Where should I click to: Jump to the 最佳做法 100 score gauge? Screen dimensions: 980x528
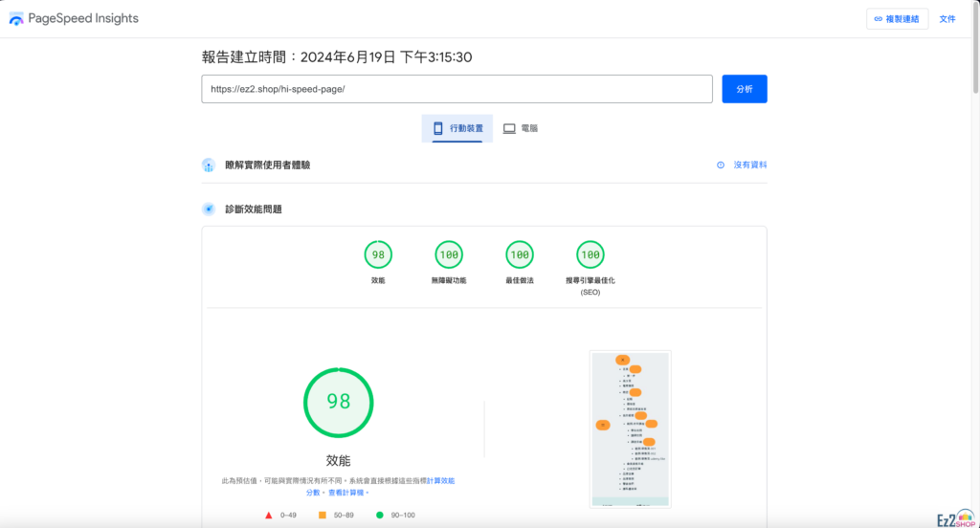click(520, 255)
